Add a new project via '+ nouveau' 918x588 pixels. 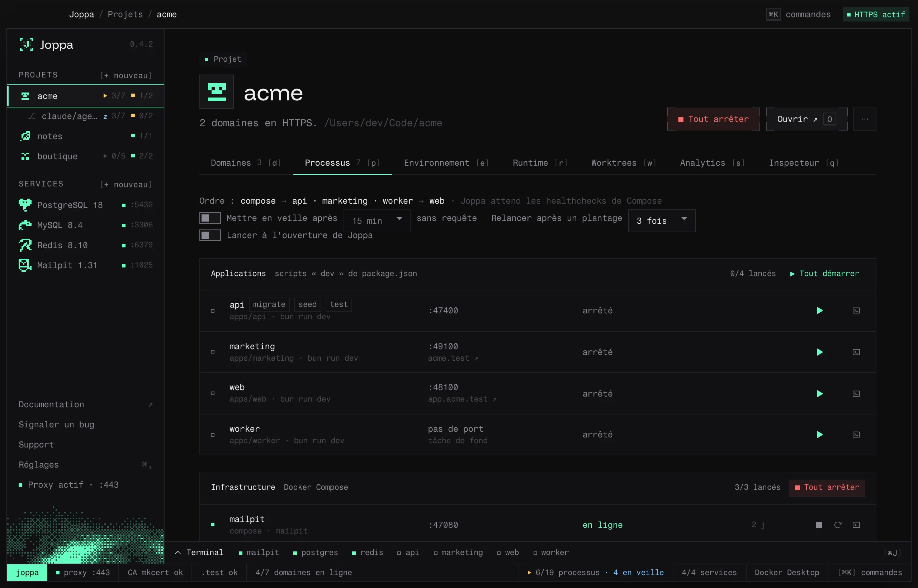tap(126, 76)
